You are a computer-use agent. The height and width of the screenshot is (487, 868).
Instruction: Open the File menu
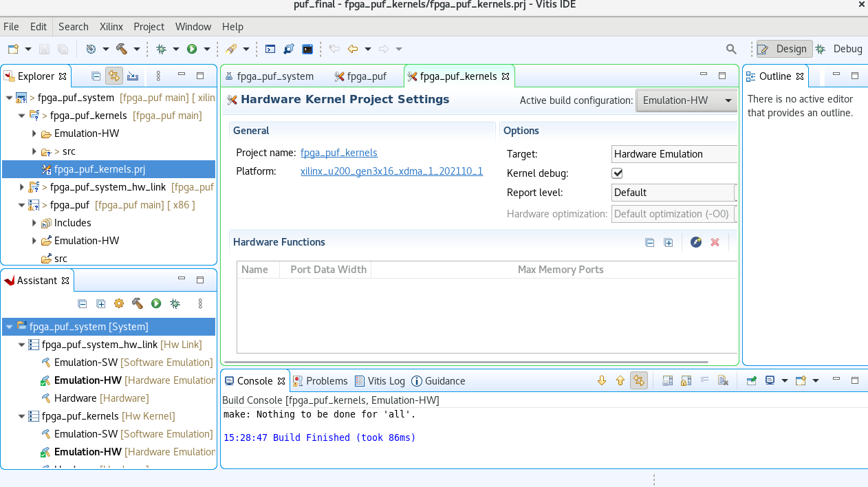[x=11, y=26]
